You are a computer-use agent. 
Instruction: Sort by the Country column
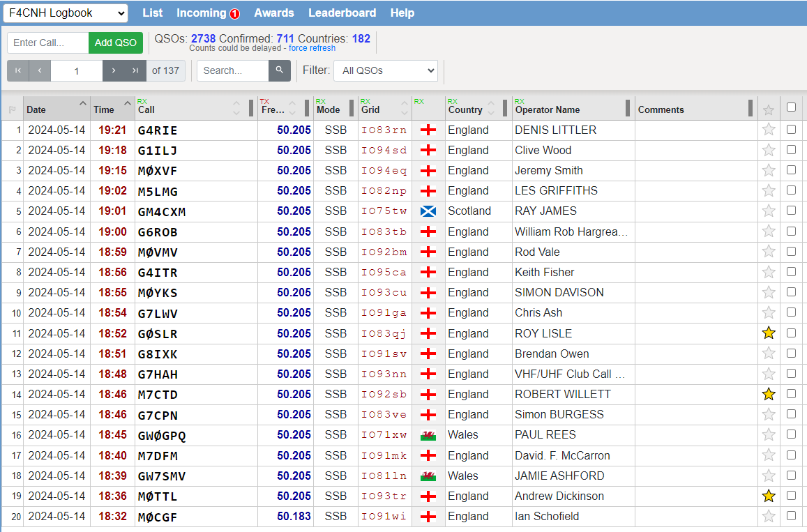pos(478,109)
